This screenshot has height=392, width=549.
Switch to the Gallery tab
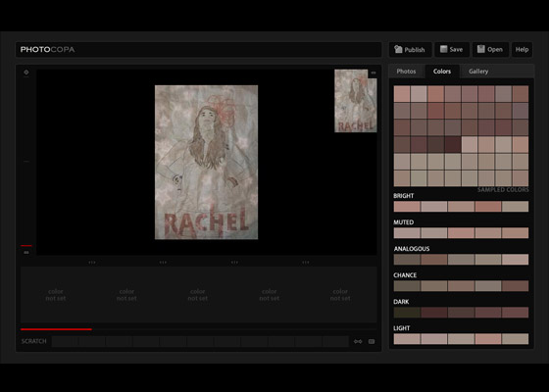pos(478,72)
